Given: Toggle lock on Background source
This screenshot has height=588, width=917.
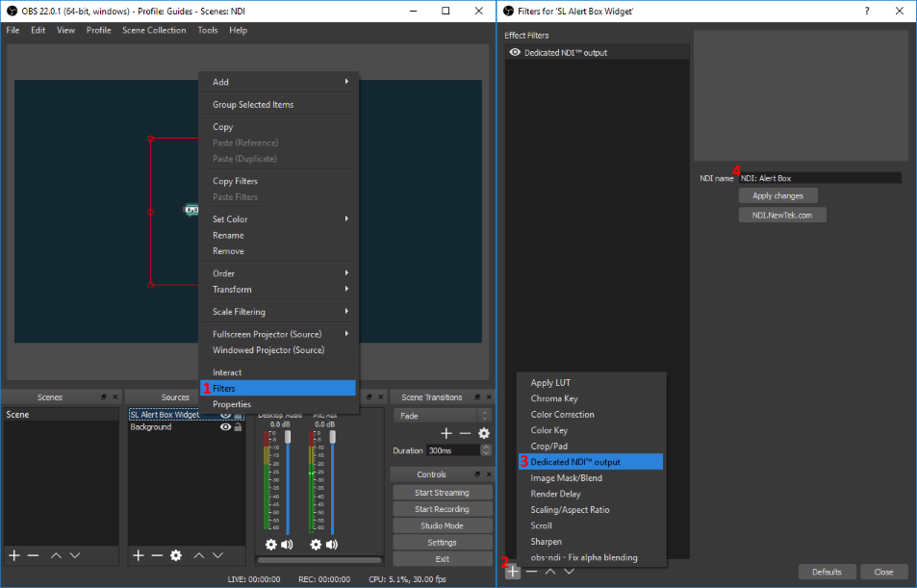Looking at the screenshot, I should 238,427.
